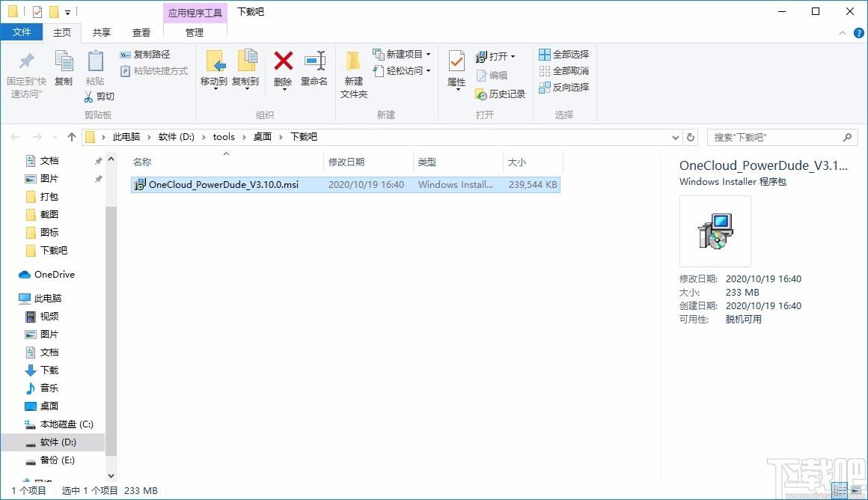The height and width of the screenshot is (500, 868).
Task: Click the red Delete (删除) icon
Action: (283, 61)
